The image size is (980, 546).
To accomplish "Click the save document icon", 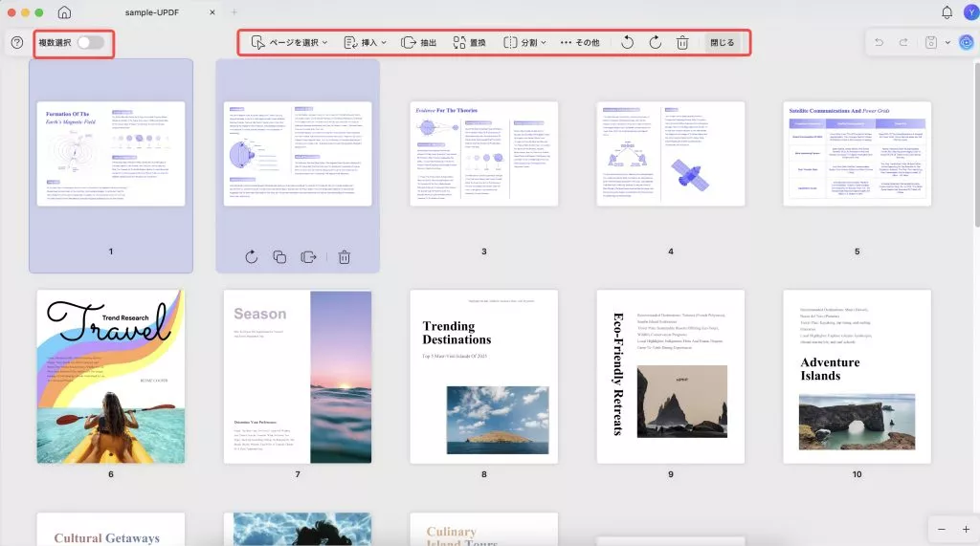I will click(930, 42).
